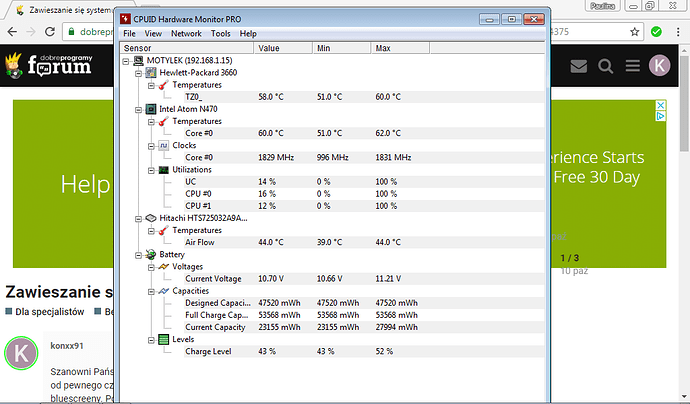The height and width of the screenshot is (404, 690).
Task: Open the AdChoices info icon
Action: (x=661, y=116)
